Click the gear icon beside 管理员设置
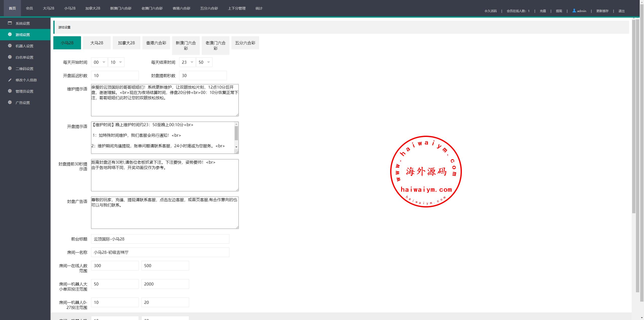This screenshot has width=644, height=320. [x=10, y=91]
